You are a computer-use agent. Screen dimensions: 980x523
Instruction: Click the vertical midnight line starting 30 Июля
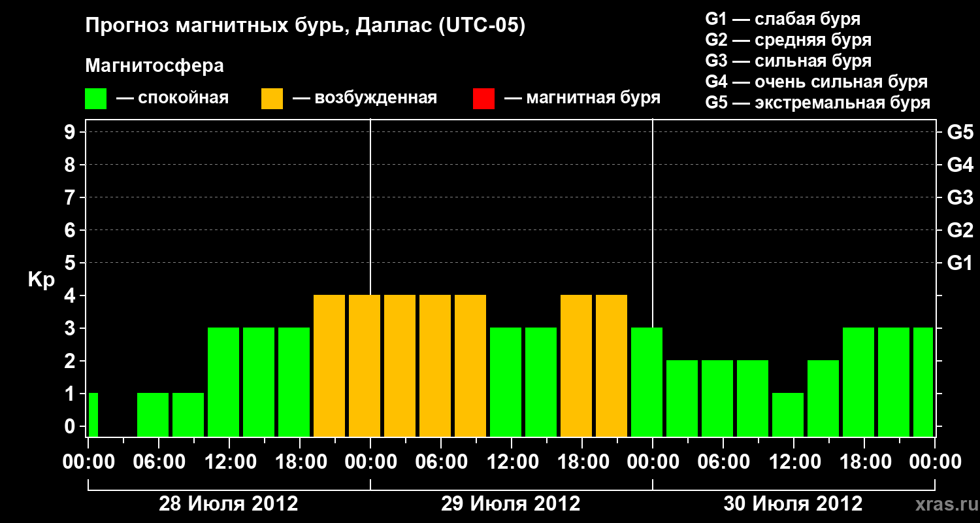coord(653,223)
